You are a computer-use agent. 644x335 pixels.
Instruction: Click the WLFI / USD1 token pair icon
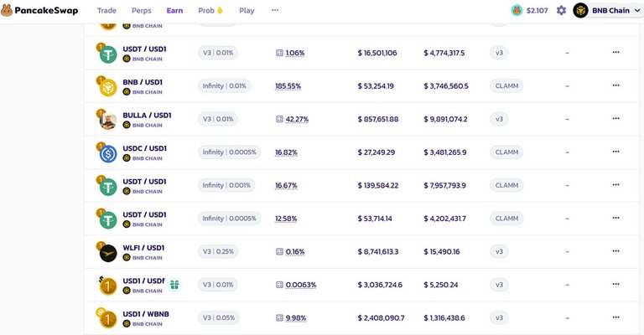[107, 252]
